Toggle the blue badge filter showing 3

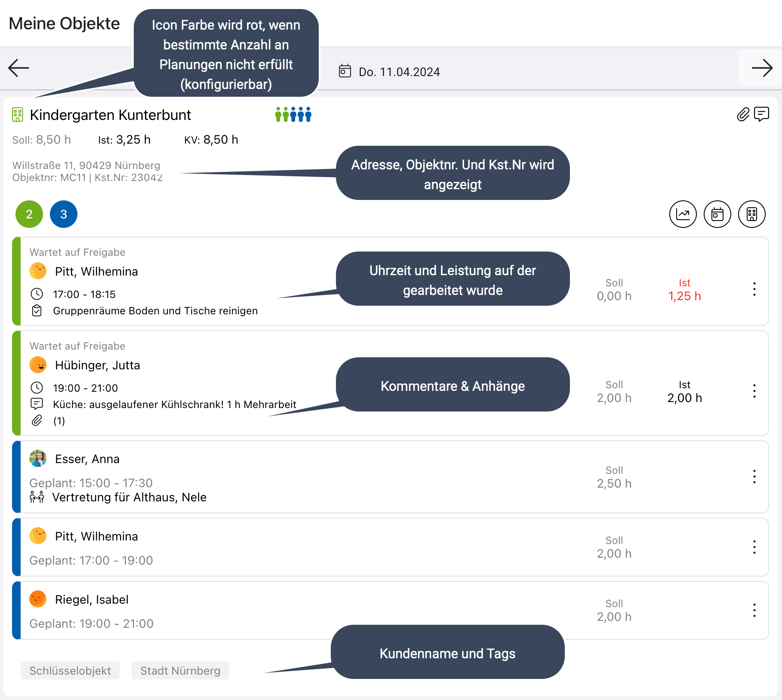64,214
